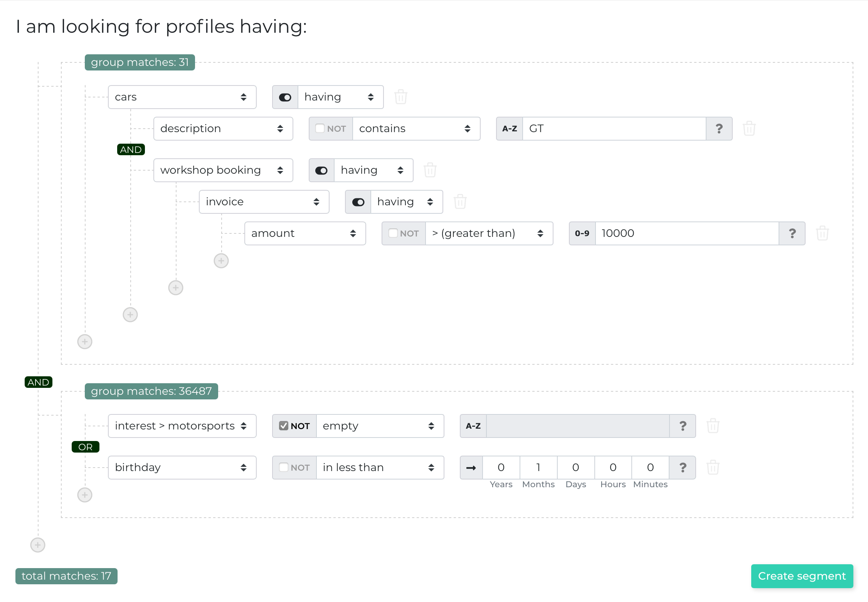868x602 pixels.
Task: Open help beside the birthday duration fields
Action: pos(683,467)
